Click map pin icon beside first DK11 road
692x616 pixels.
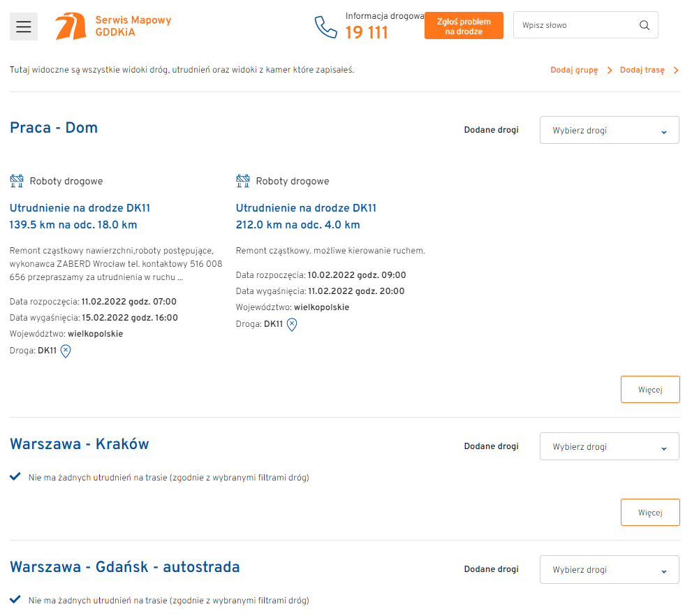[x=66, y=351]
